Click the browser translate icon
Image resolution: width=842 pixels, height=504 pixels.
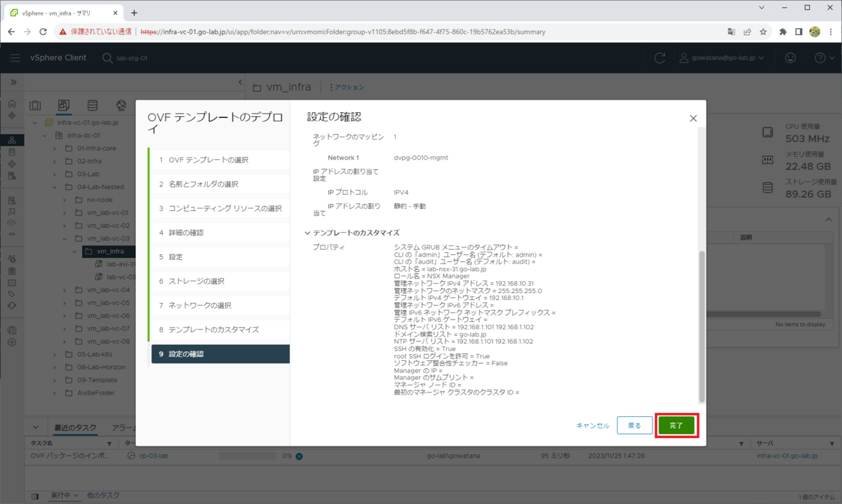[731, 32]
